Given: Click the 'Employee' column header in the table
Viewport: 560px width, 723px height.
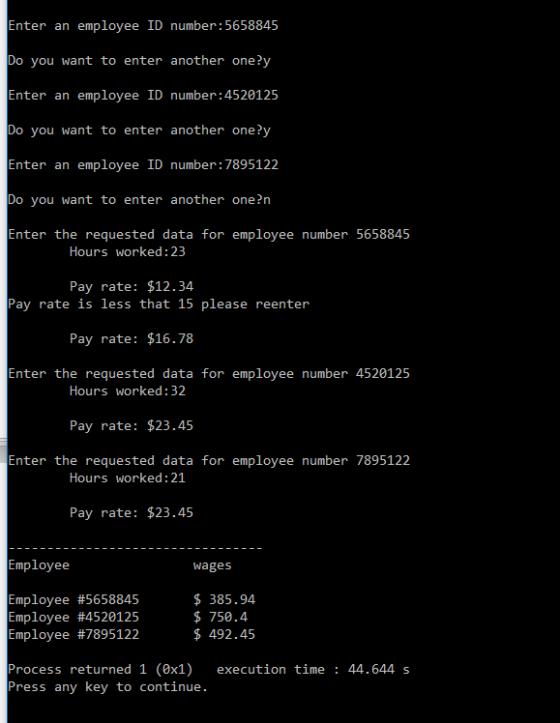Looking at the screenshot, I should coord(39,565).
